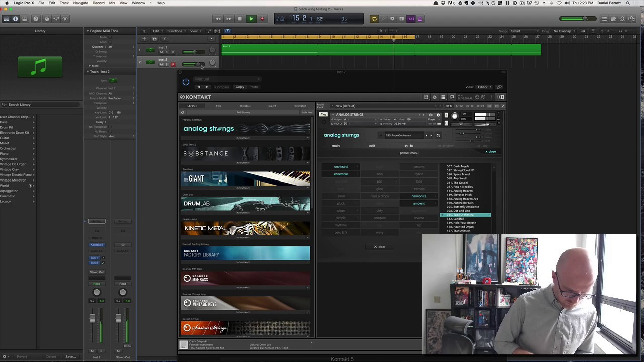The width and height of the screenshot is (644, 362).
Task: Collapse the Region: MIDI Thru disclosure triangle
Action: [x=87, y=31]
